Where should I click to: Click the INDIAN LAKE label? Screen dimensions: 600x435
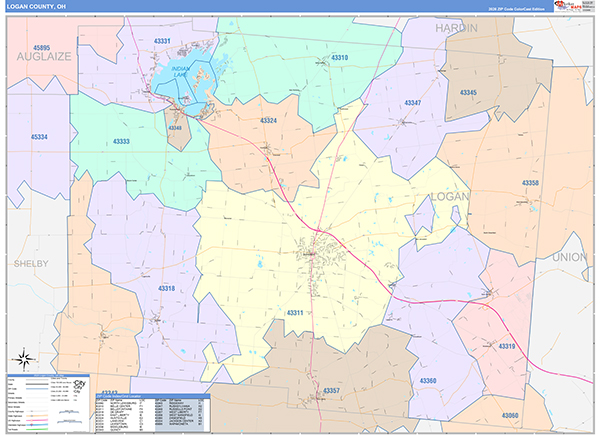[180, 72]
